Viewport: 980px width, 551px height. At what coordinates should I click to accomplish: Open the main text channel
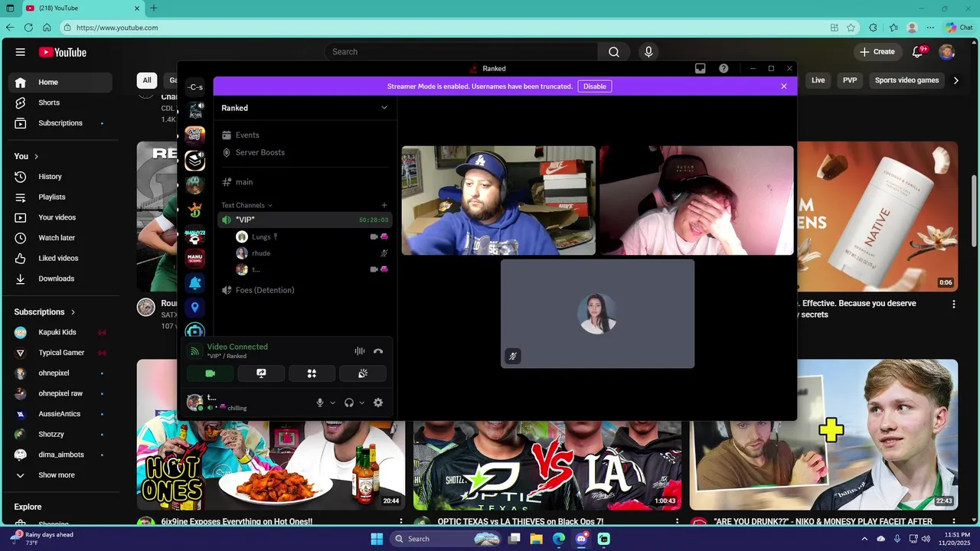click(x=305, y=182)
